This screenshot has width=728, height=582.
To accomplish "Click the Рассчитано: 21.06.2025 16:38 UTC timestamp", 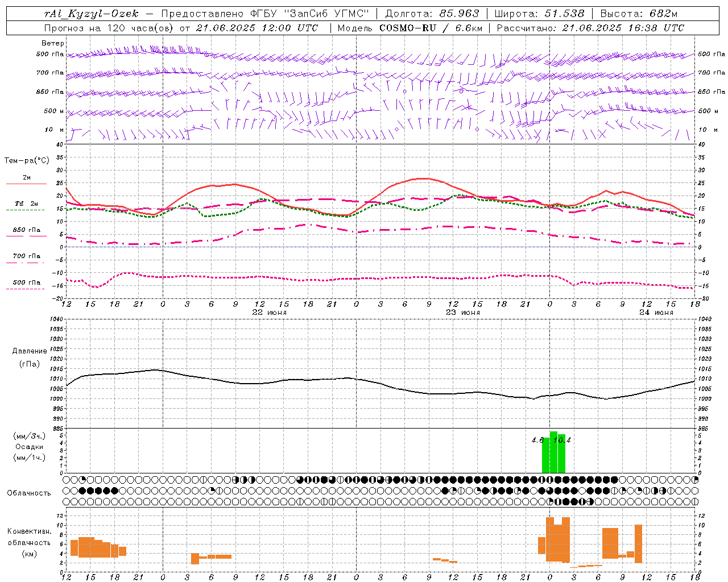I will tap(590, 28).
